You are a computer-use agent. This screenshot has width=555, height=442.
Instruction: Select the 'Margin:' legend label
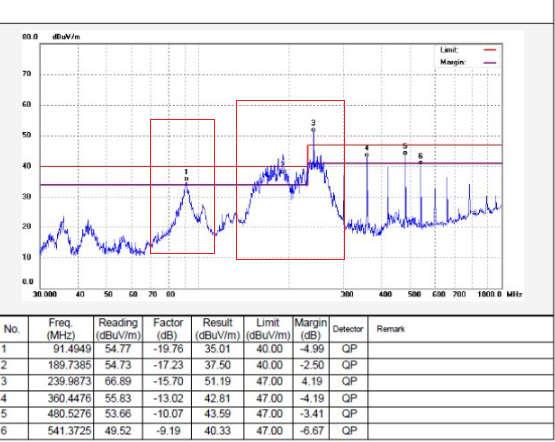click(x=453, y=62)
